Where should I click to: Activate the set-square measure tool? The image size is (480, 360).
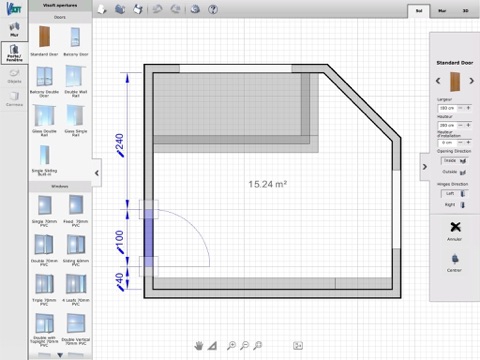tap(212, 346)
